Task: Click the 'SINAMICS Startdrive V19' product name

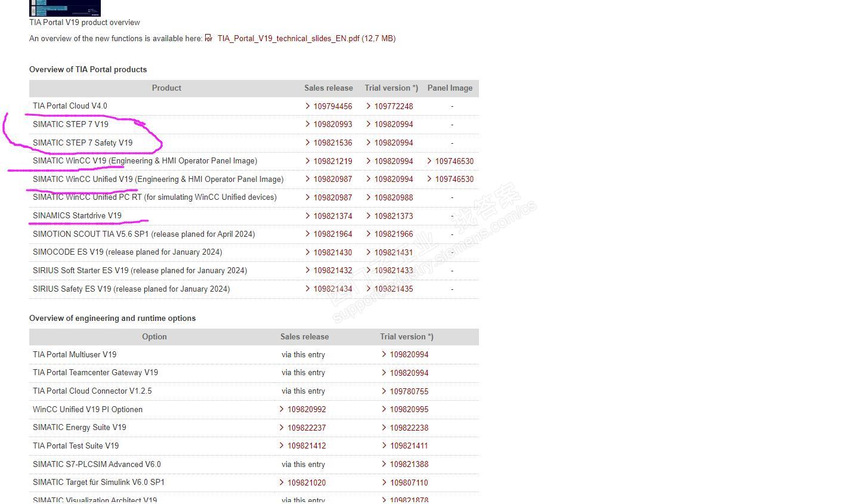Action: 77,215
